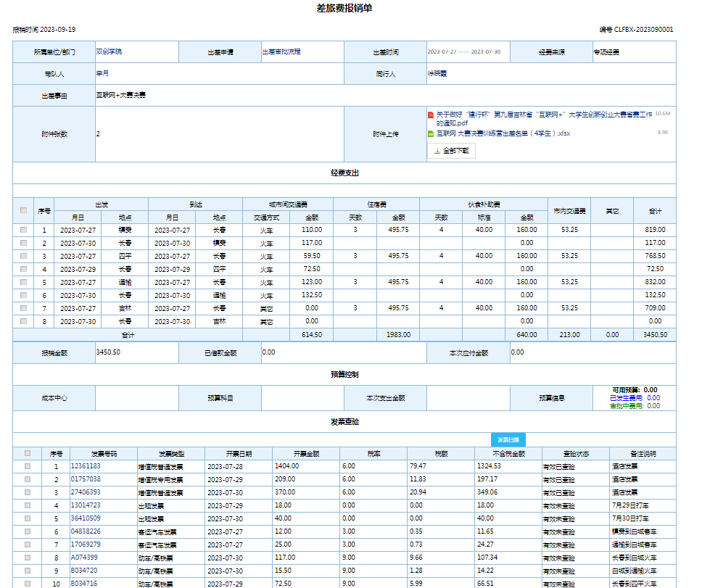
Task: Click the 出差时间 date range value
Action: point(464,52)
